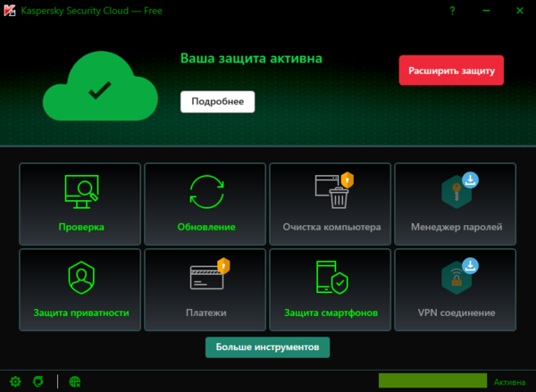Click the Менеджер паролей label
The width and height of the screenshot is (536, 392).
(456, 227)
